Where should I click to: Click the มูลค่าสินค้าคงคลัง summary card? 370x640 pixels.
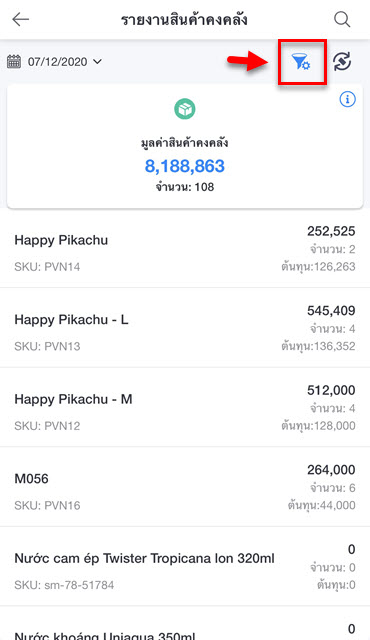185,147
